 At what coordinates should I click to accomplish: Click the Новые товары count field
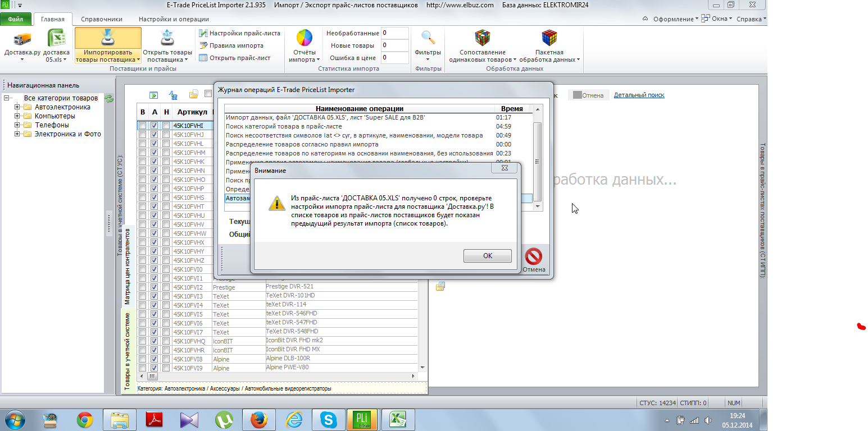click(394, 45)
